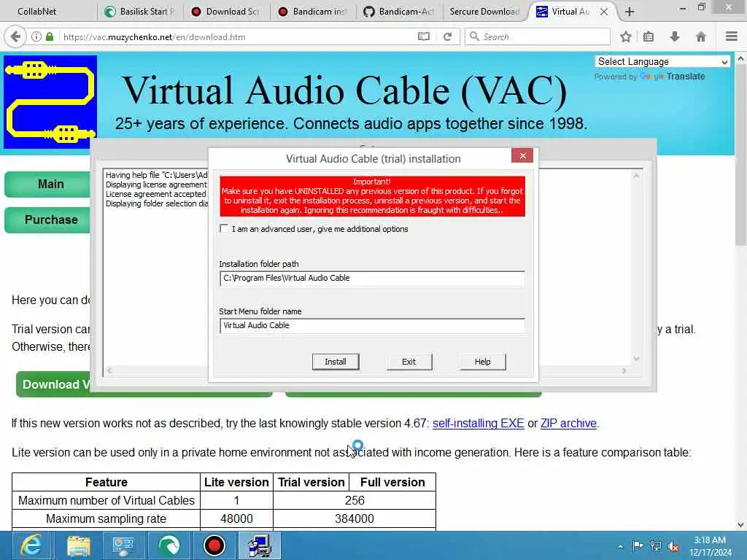Switch to the Sercure Download tab
Viewport: 747px width, 560px height.
(x=484, y=12)
